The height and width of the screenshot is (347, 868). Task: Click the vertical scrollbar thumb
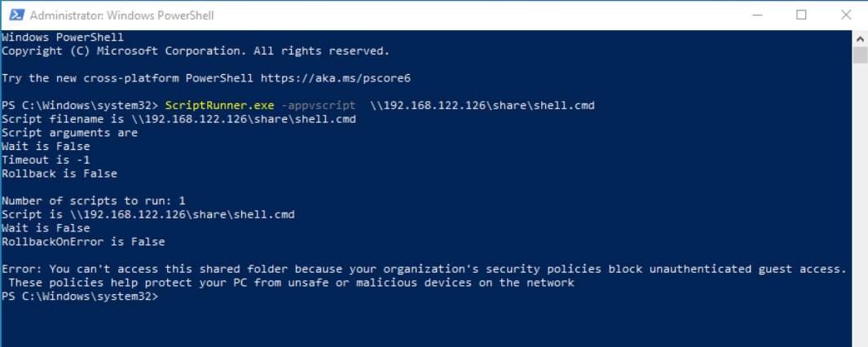860,55
